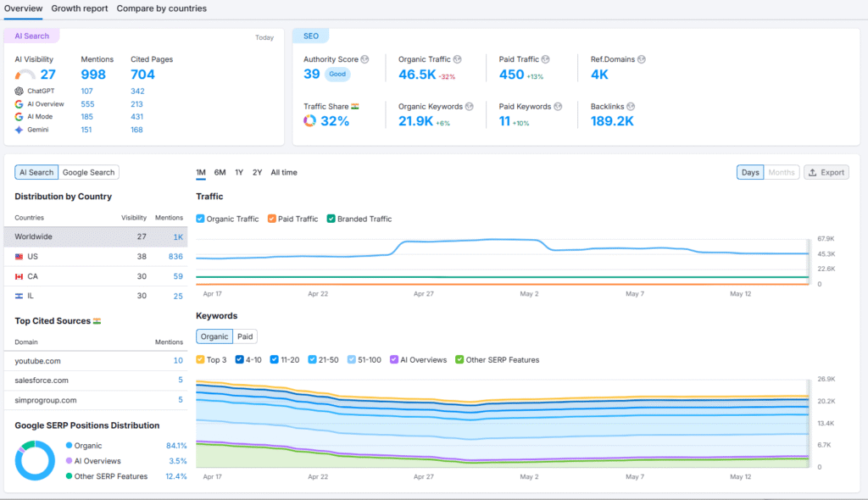Click the ChatGPT logo icon
This screenshot has height=500, width=868.
click(x=19, y=91)
